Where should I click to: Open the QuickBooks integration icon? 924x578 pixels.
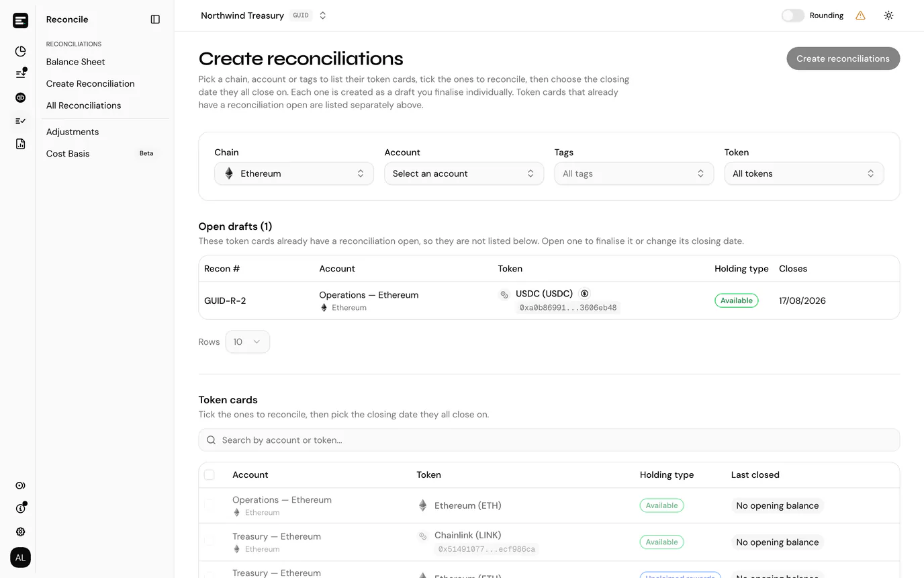20,97
